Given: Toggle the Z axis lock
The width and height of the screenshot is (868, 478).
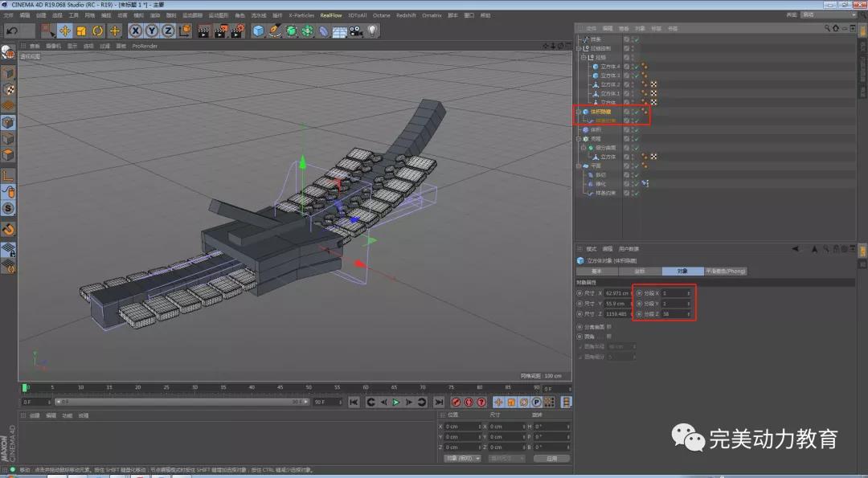Looking at the screenshot, I should pyautogui.click(x=168, y=31).
